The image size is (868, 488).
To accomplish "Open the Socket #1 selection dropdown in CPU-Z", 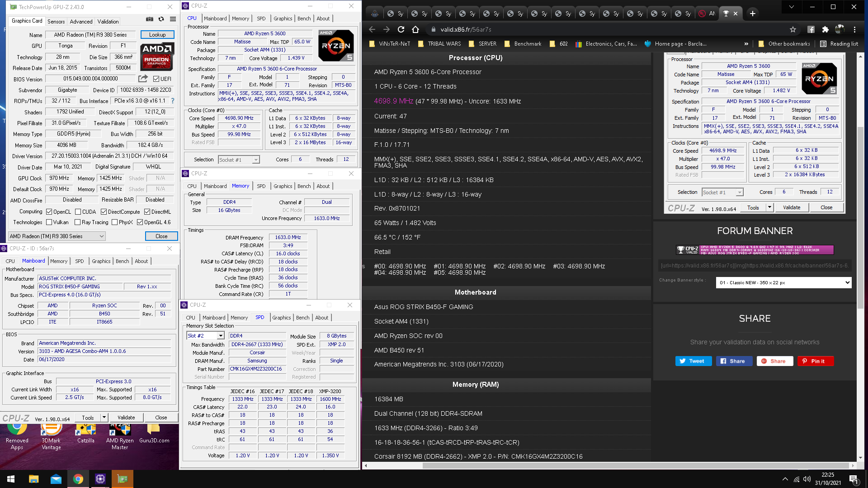I will [x=239, y=160].
